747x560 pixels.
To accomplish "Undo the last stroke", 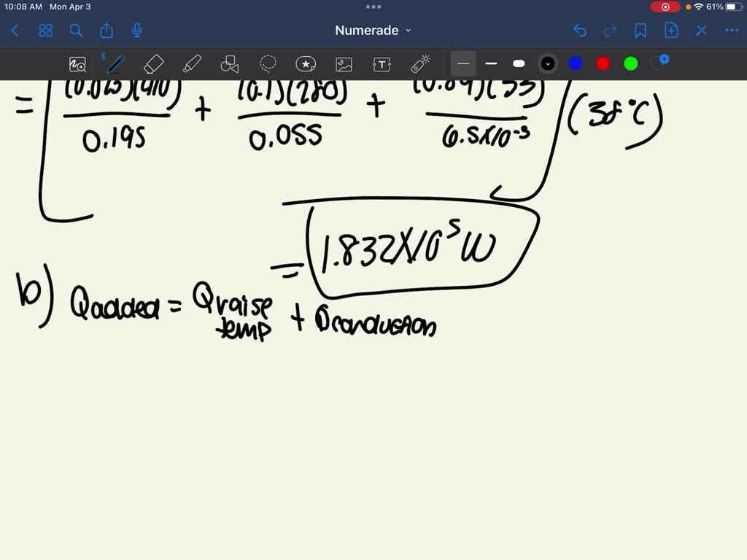I will 580,31.
